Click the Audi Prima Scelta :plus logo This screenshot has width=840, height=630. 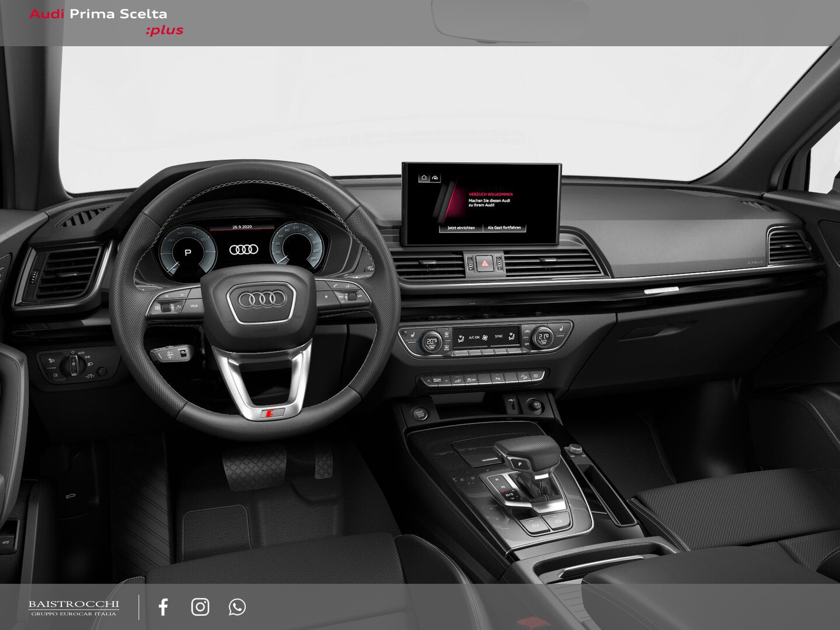(106, 22)
